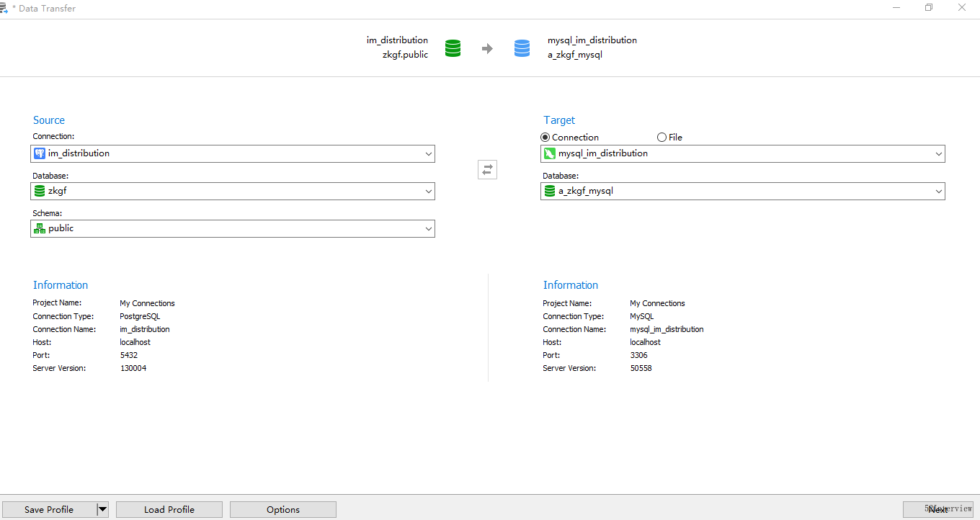Click the server version 50558
This screenshot has height=520, width=980.
[641, 368]
